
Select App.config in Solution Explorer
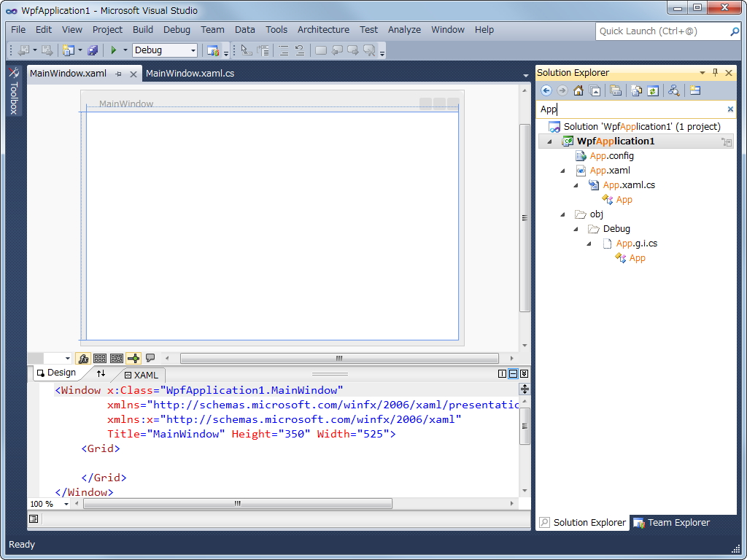611,156
